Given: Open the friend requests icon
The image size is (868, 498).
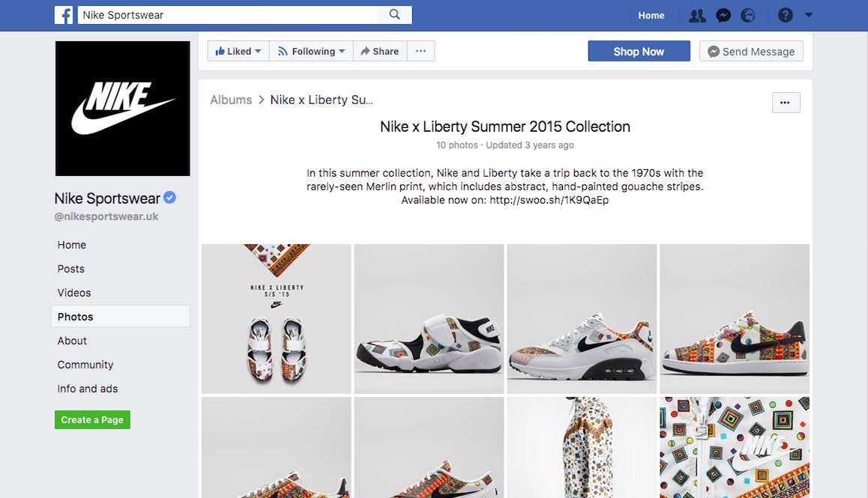Looking at the screenshot, I should [697, 16].
